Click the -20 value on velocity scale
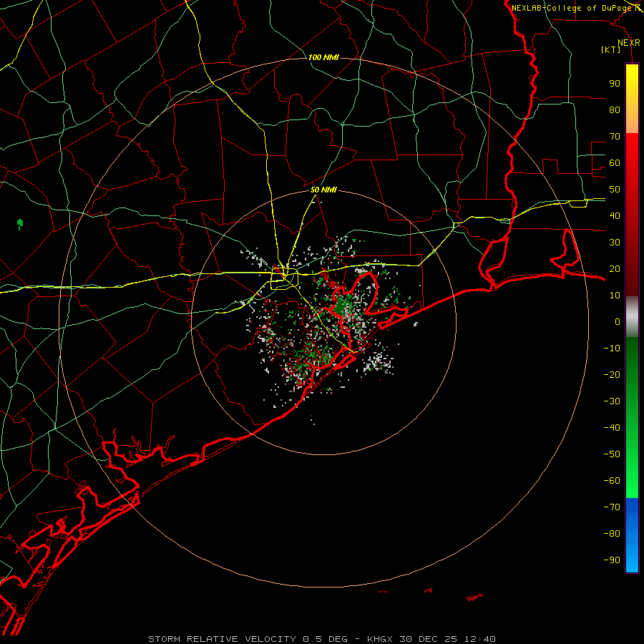The width and height of the screenshot is (644, 644). coord(612,374)
